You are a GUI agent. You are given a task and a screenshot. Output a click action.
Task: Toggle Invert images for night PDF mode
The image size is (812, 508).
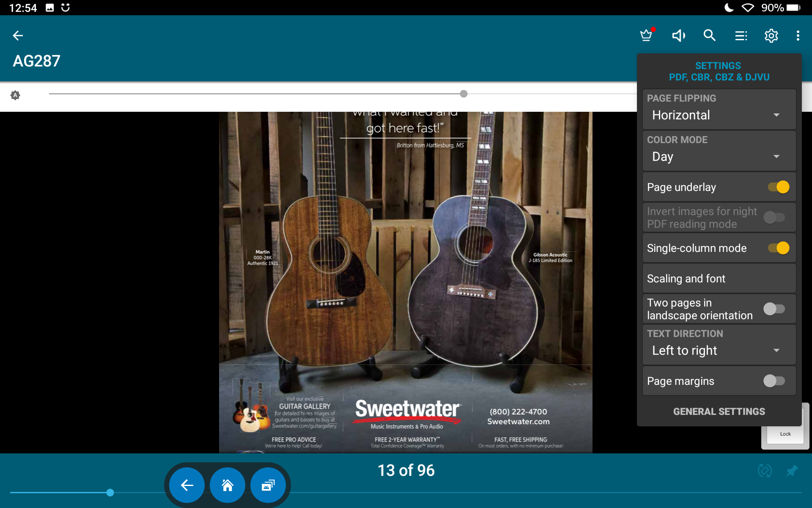click(774, 218)
